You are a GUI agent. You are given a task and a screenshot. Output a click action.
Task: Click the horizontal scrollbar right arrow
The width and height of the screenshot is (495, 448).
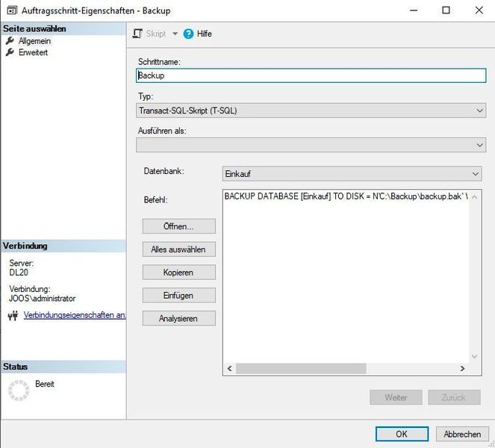[462, 368]
